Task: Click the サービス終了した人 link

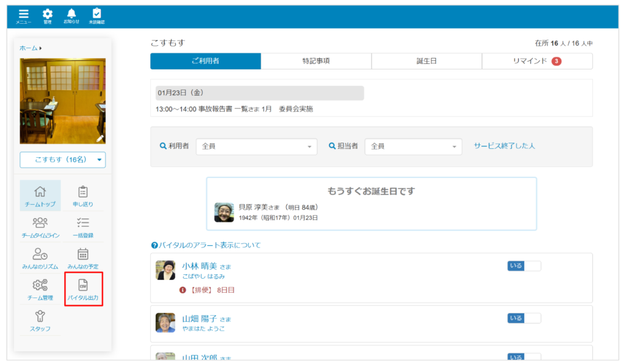Action: 504,146
